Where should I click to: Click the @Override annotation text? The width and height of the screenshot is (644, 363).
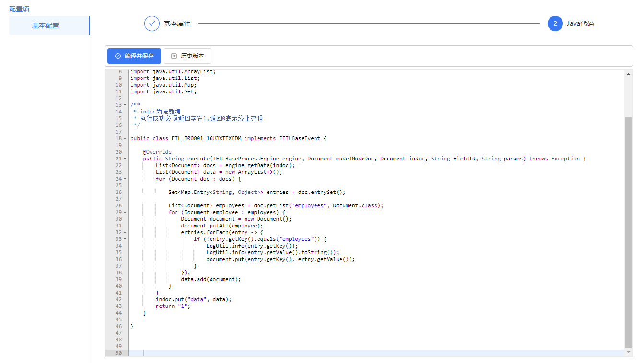pyautogui.click(x=157, y=152)
